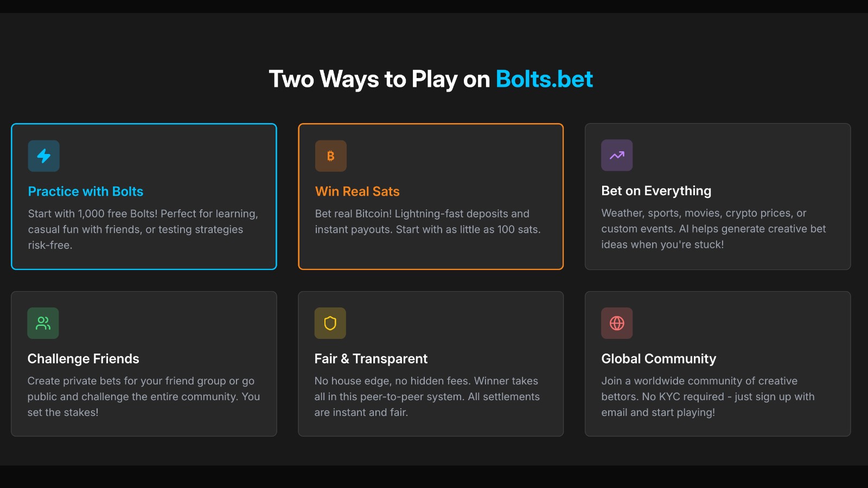Click the orange highlighted card border
Screen dimensions: 868x488
(x=430, y=124)
